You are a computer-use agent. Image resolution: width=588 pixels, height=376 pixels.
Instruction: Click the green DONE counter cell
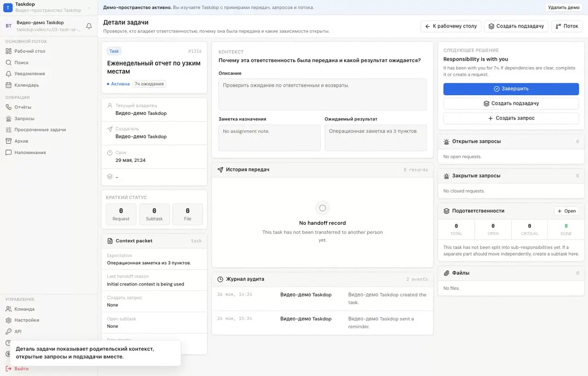tap(566, 229)
